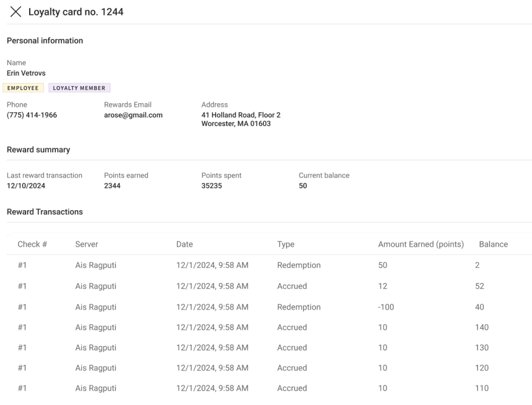Click the Balance column header
The height and width of the screenshot is (405, 532).
click(x=493, y=244)
